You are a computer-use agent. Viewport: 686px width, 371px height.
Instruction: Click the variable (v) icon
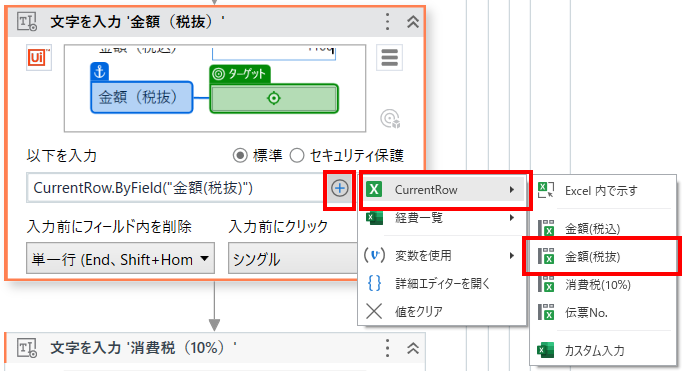coord(374,255)
